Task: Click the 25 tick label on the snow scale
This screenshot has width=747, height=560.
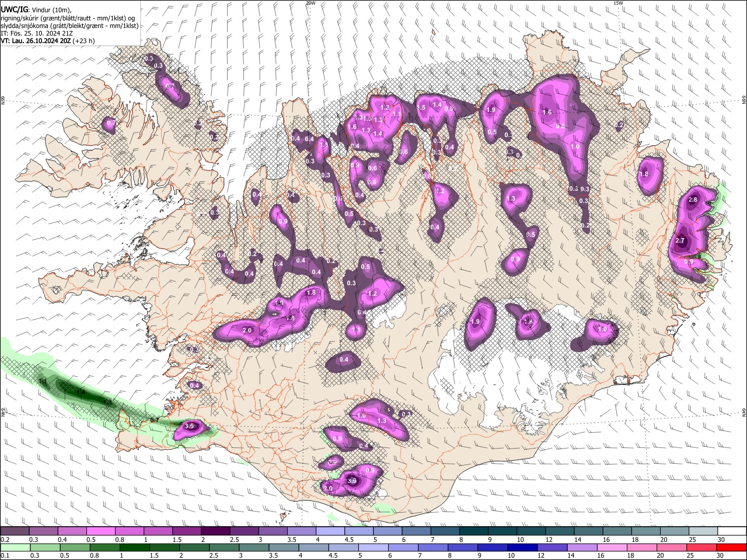Action: tap(692, 540)
